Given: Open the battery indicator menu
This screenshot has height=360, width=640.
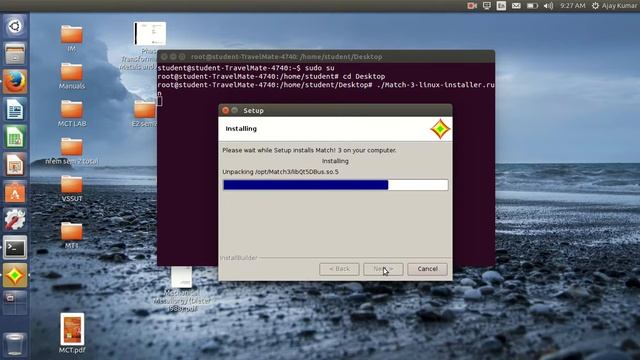Looking at the screenshot, I should [532, 6].
